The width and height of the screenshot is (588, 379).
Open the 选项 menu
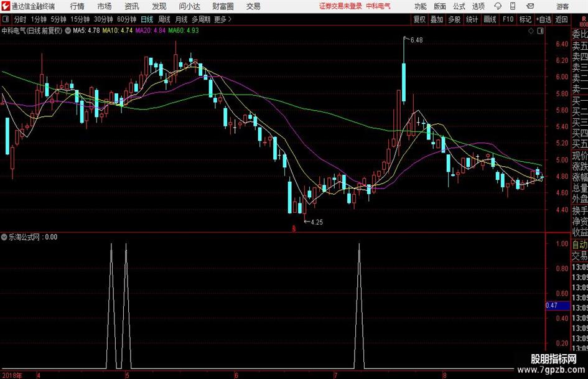478,6
